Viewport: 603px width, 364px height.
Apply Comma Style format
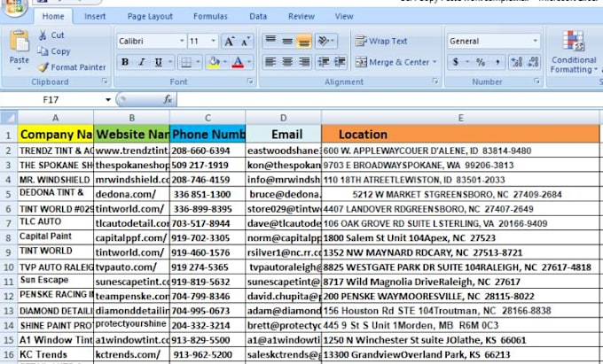coord(497,62)
